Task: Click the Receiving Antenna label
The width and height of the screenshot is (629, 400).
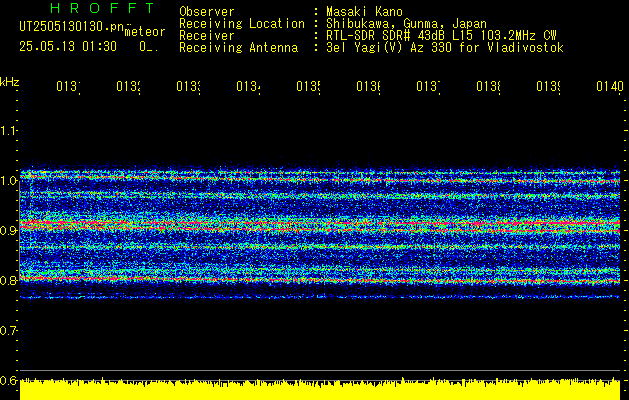Action: click(x=238, y=48)
